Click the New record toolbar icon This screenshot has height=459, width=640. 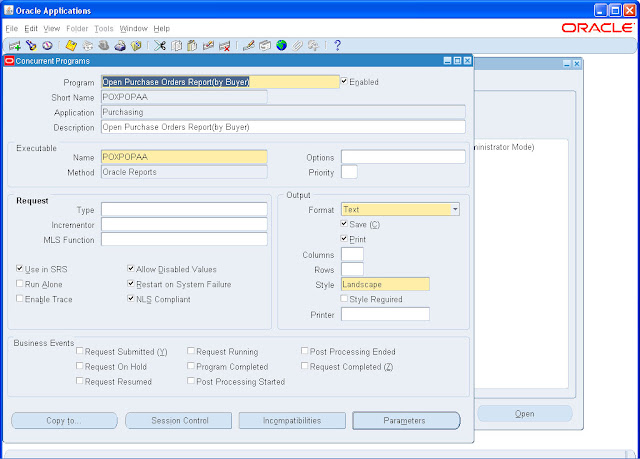pyautogui.click(x=15, y=46)
